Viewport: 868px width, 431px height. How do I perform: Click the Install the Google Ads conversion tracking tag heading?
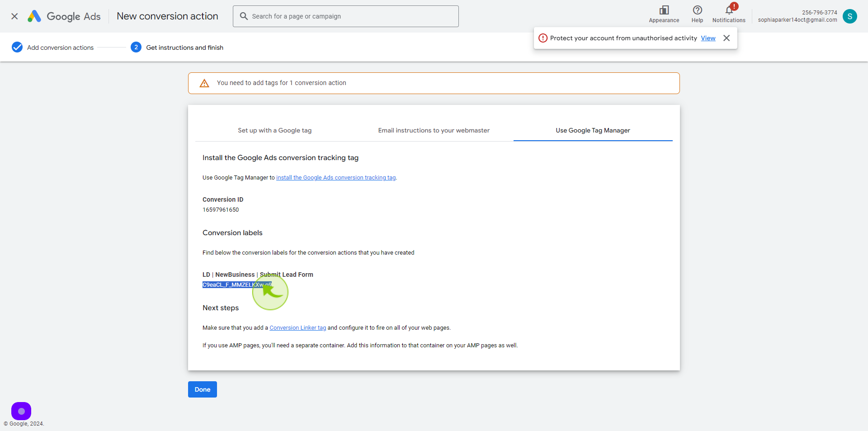click(x=280, y=158)
